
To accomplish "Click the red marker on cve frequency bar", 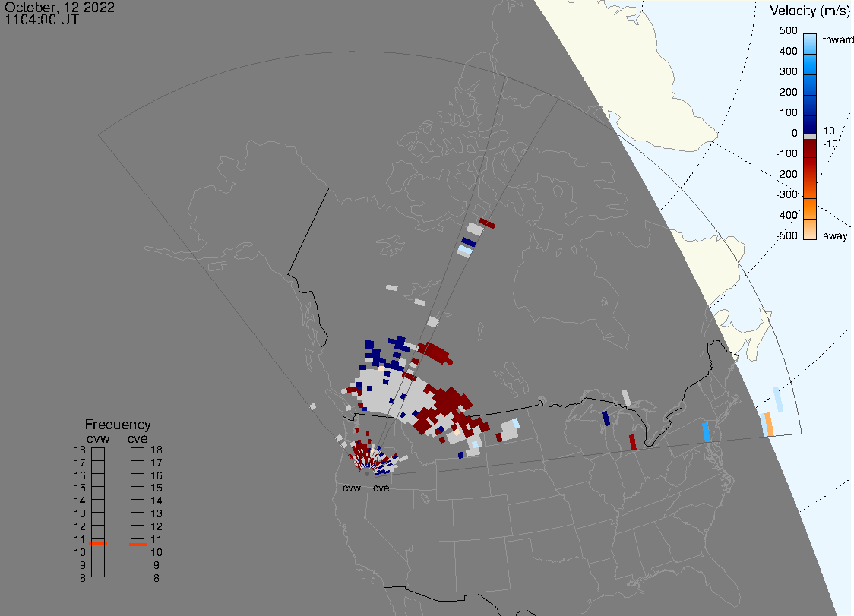I will coord(138,545).
